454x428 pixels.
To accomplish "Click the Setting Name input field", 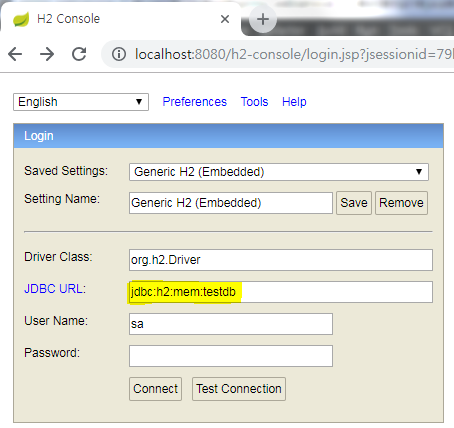I will tap(231, 203).
